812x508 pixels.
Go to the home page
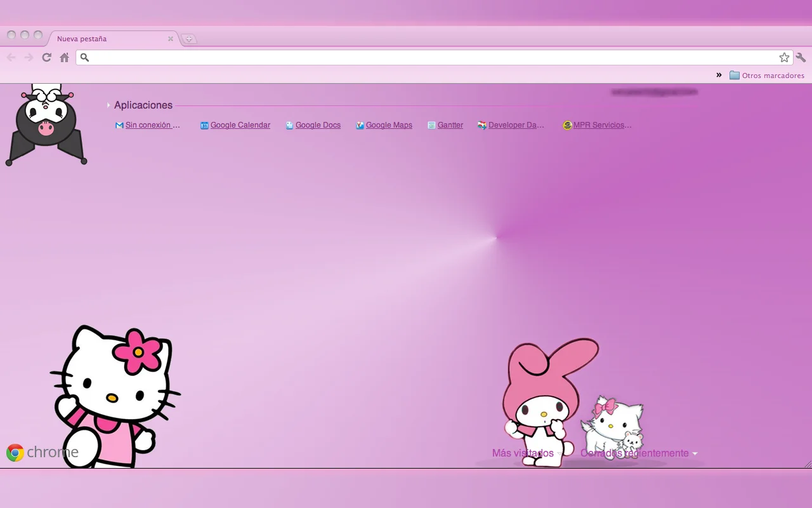pyautogui.click(x=64, y=58)
